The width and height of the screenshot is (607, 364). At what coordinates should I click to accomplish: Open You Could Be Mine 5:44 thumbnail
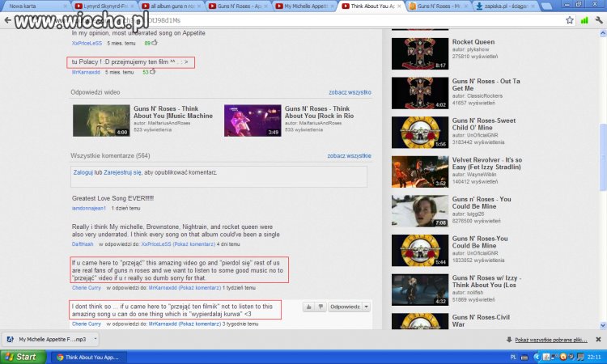coord(420,250)
